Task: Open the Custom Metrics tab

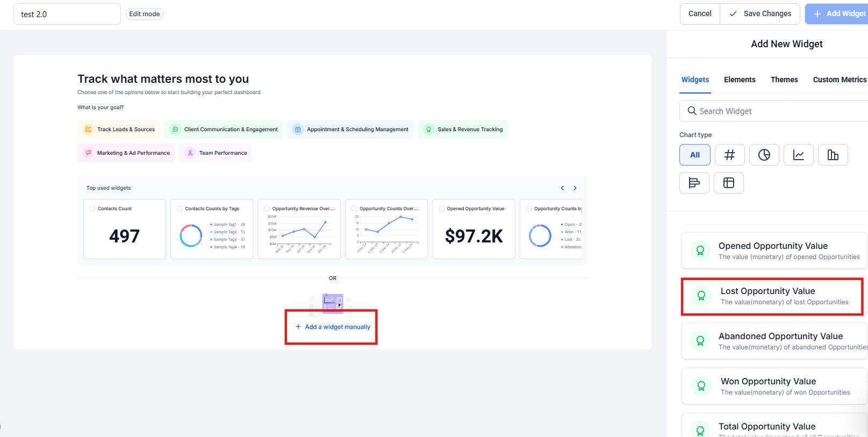Action: 839,80
